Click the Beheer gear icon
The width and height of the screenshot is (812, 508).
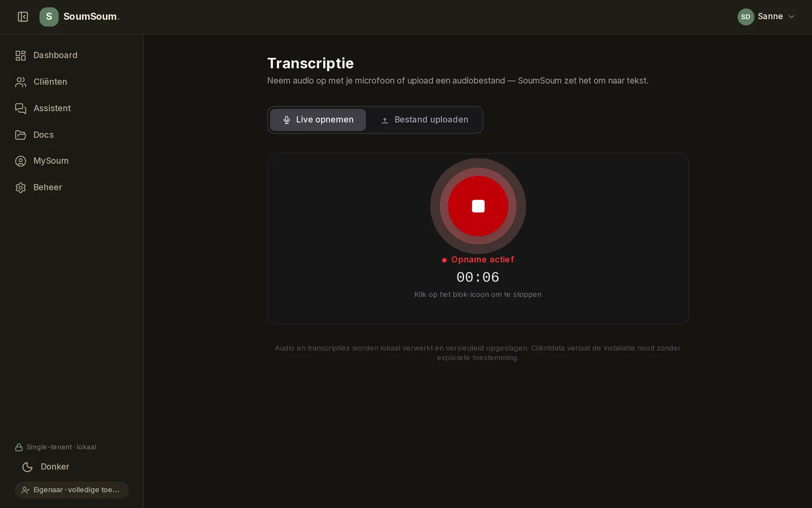point(21,187)
